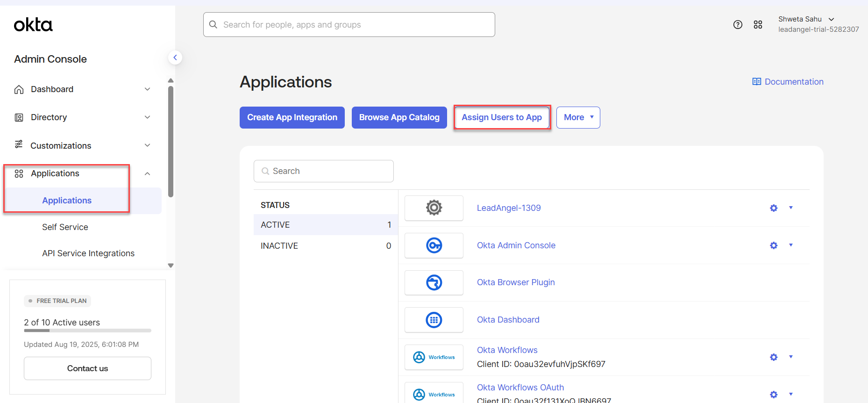
Task: Open the dropdown arrow for Okta Workflows OAuth
Action: tap(791, 394)
